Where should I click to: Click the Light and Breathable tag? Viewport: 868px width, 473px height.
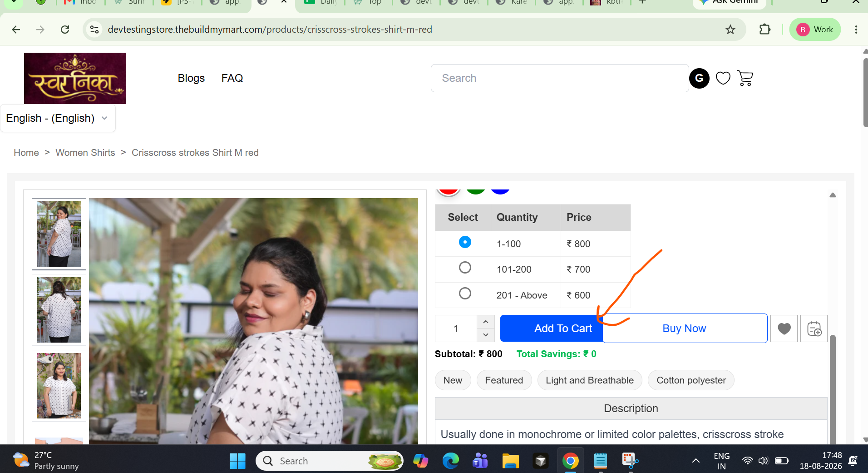pos(590,380)
